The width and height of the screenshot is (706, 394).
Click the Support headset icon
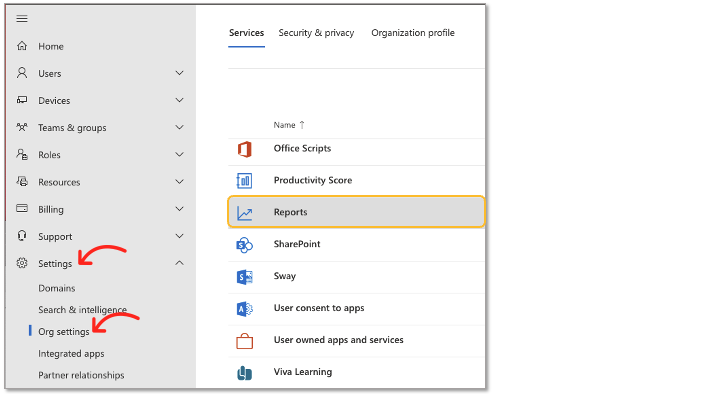click(22, 235)
